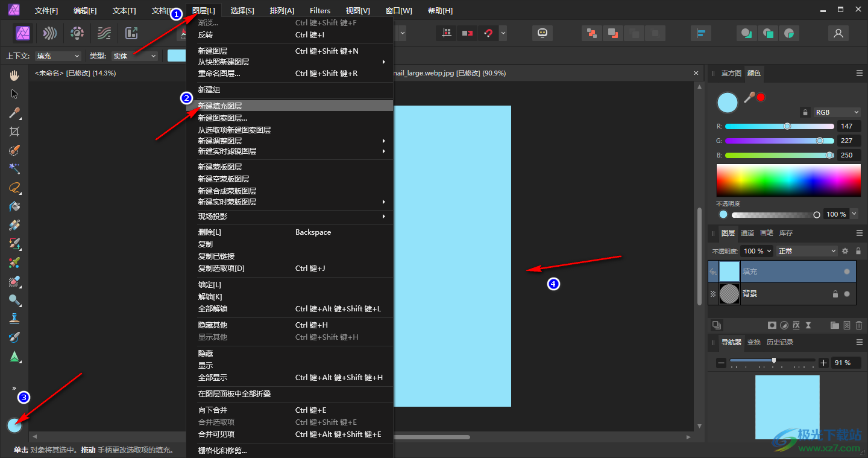Select the Zoom magnifier tool
Screen dimensions: 868x458
[14, 300]
